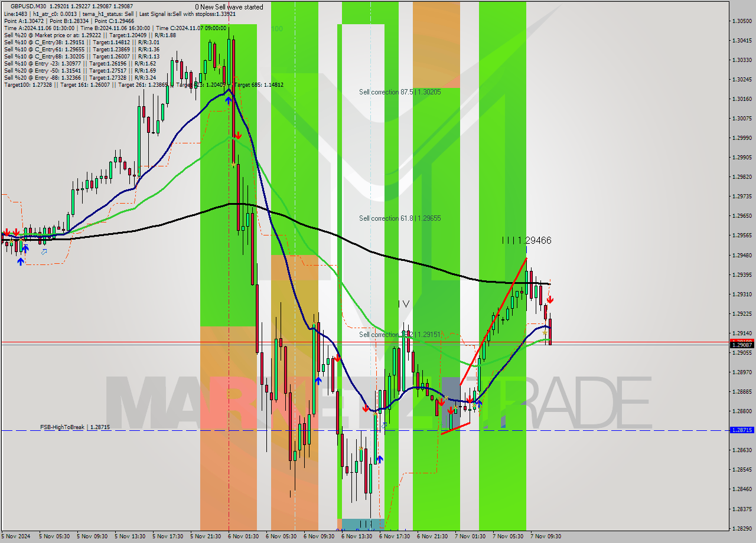Select the 'Sell %20 @ Entry -88' line
This screenshot has width=756, height=543.
80,77
